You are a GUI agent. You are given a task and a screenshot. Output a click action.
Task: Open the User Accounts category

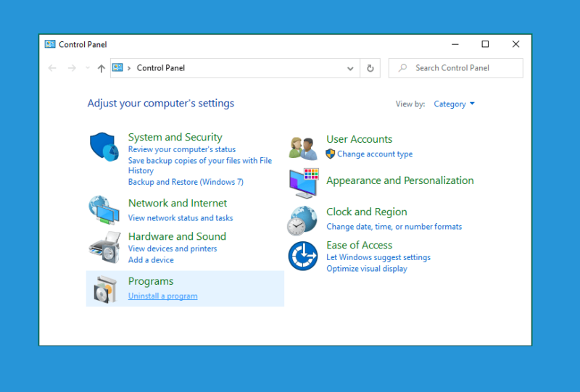point(359,139)
